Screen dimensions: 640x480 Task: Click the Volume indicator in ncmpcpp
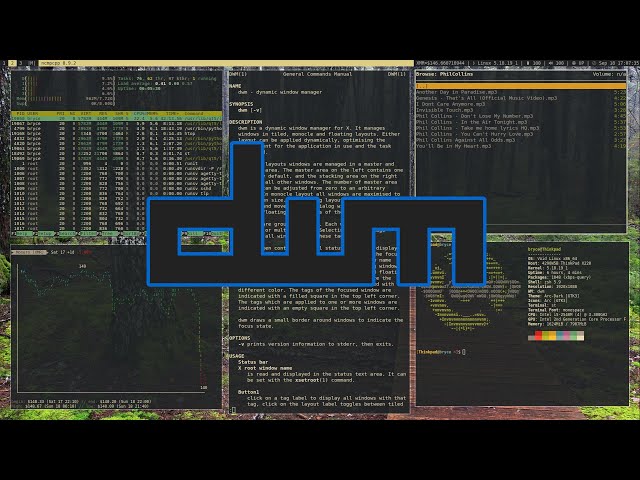609,74
